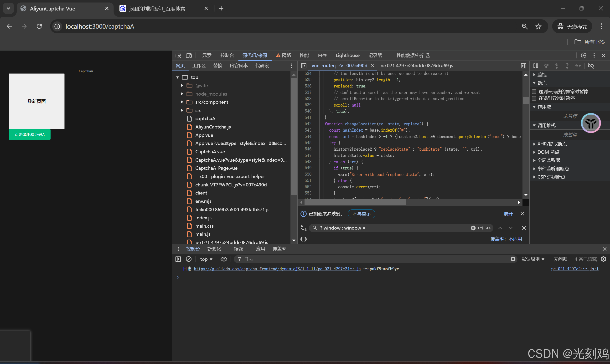This screenshot has height=364, width=610.
Task: Open the 默认级别 log level dropdown
Action: [x=533, y=259]
